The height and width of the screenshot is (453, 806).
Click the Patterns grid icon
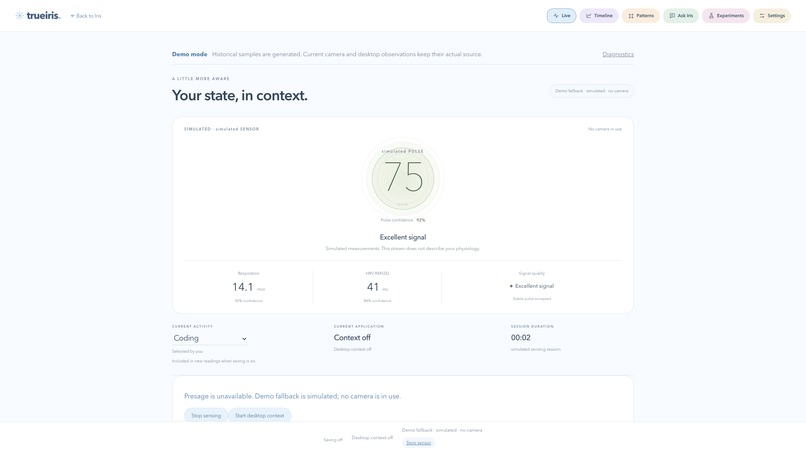tap(631, 16)
